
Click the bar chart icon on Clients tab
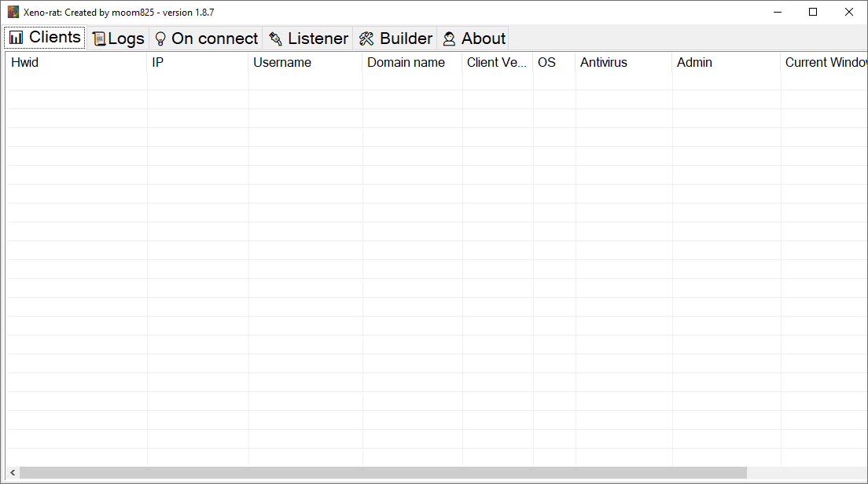[x=17, y=38]
